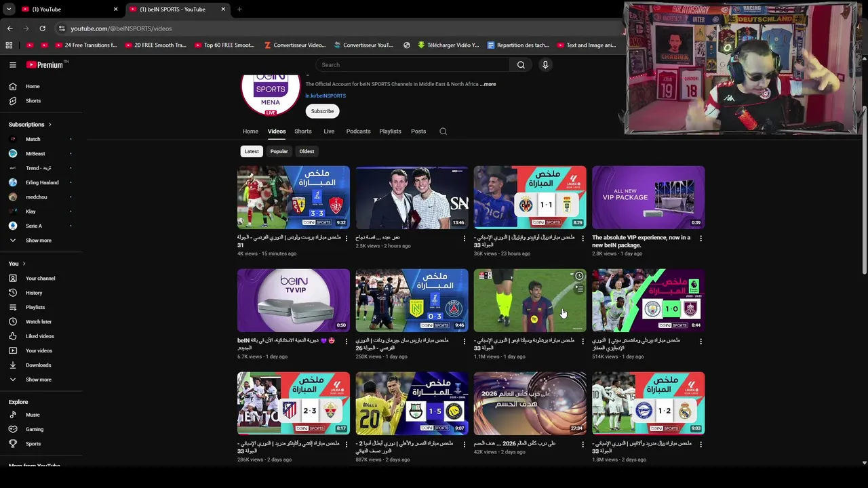Viewport: 868px width, 488px height.
Task: Open Playlists in the sidebar
Action: (x=35, y=307)
